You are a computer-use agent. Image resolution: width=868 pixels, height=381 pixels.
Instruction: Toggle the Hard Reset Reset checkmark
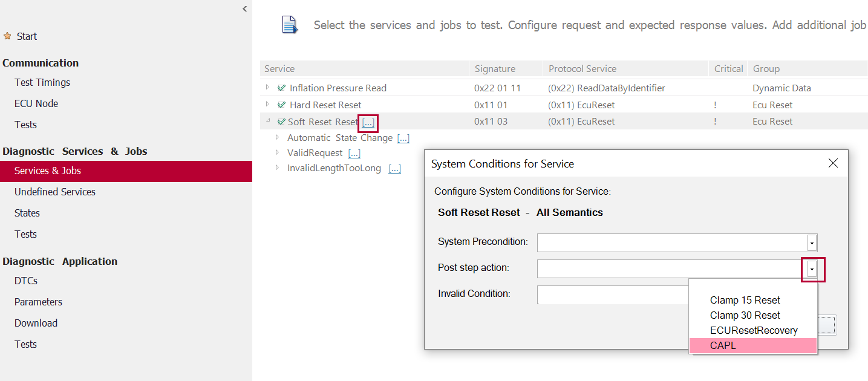[x=281, y=105]
